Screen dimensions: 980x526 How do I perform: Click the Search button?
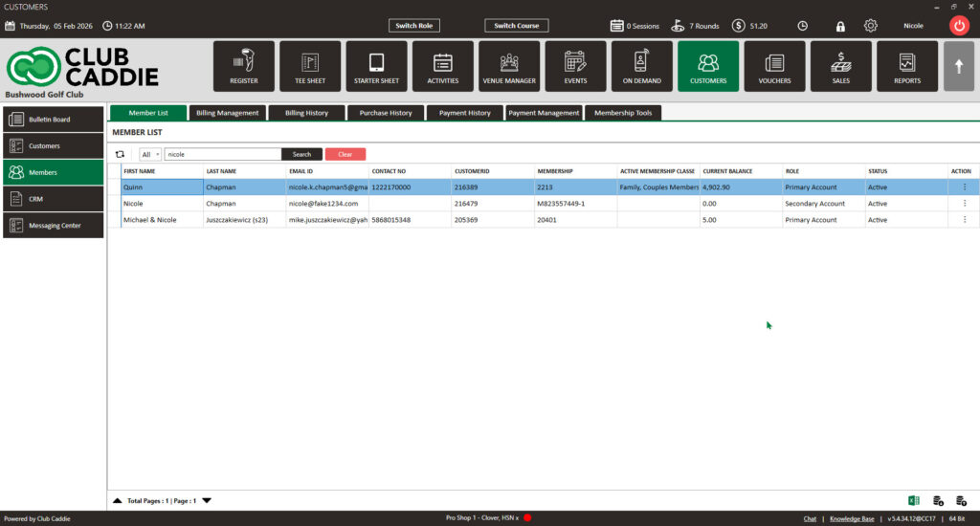(301, 154)
